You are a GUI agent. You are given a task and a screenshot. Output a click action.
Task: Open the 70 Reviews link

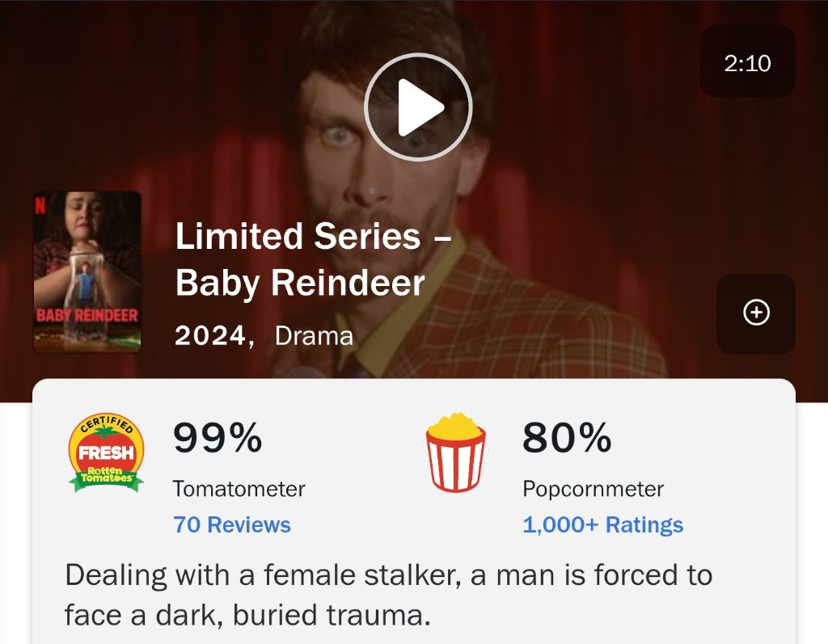(x=232, y=524)
